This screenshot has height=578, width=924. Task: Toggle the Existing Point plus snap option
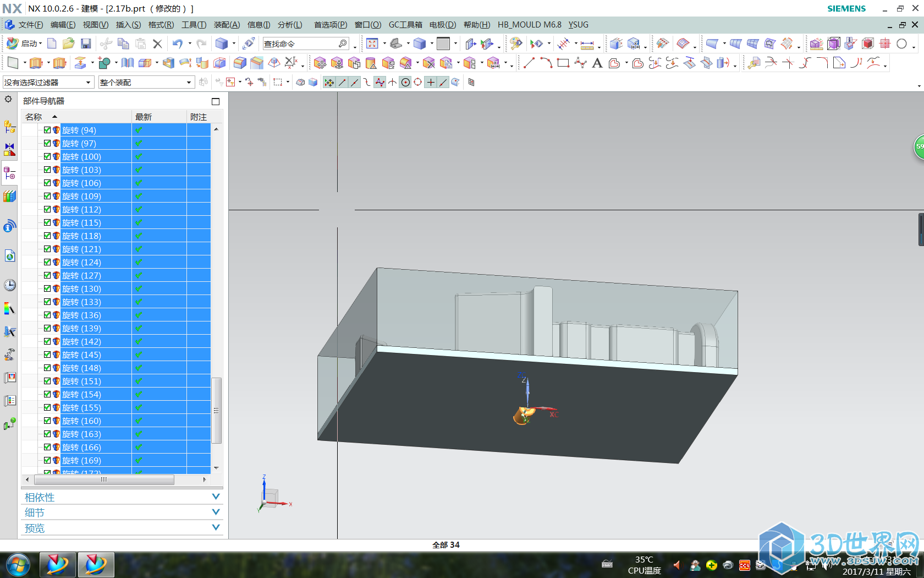click(x=431, y=83)
